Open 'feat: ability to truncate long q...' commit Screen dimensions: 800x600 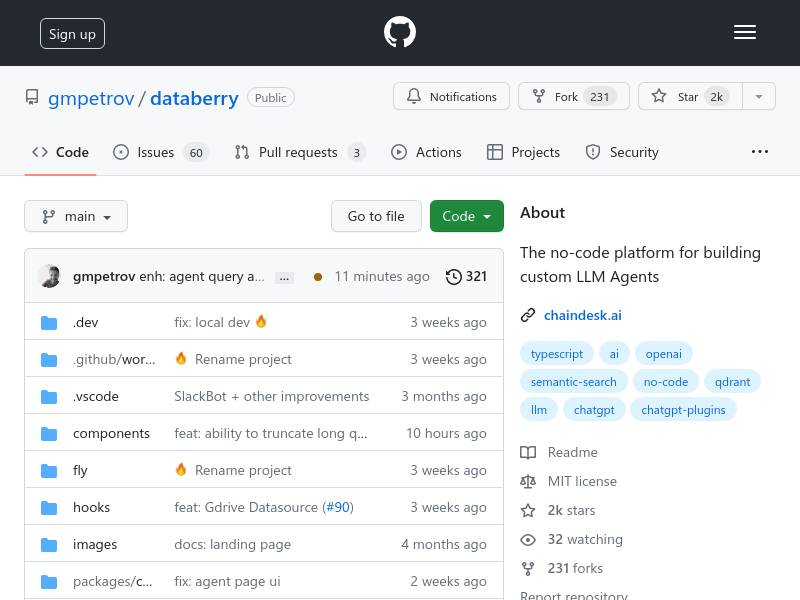pyautogui.click(x=270, y=434)
